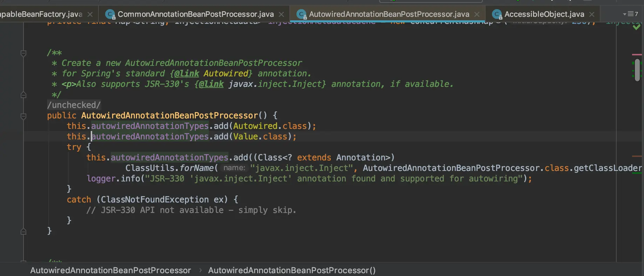Screen dimensions: 644x276
Task: Follow the @link before Autowired in the Javadoc
Action: [x=187, y=74]
